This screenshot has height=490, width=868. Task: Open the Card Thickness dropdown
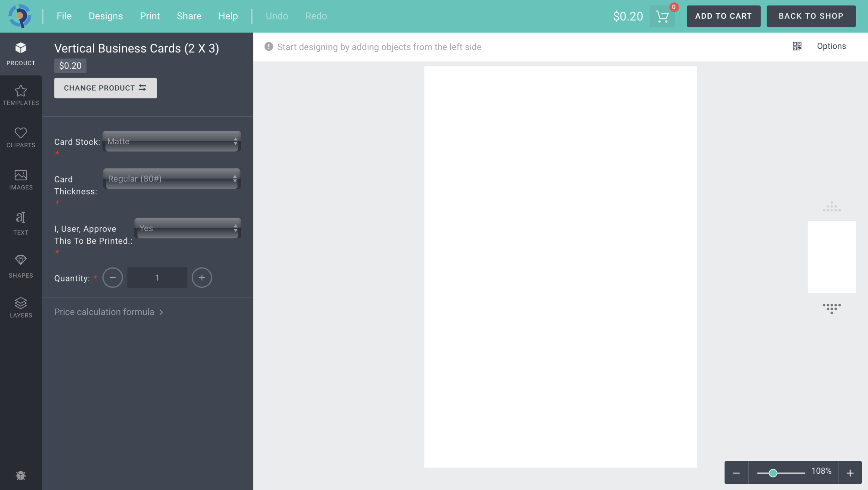click(x=172, y=179)
